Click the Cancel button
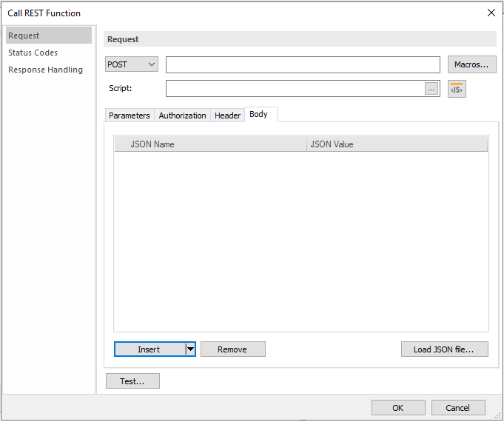 [x=458, y=407]
